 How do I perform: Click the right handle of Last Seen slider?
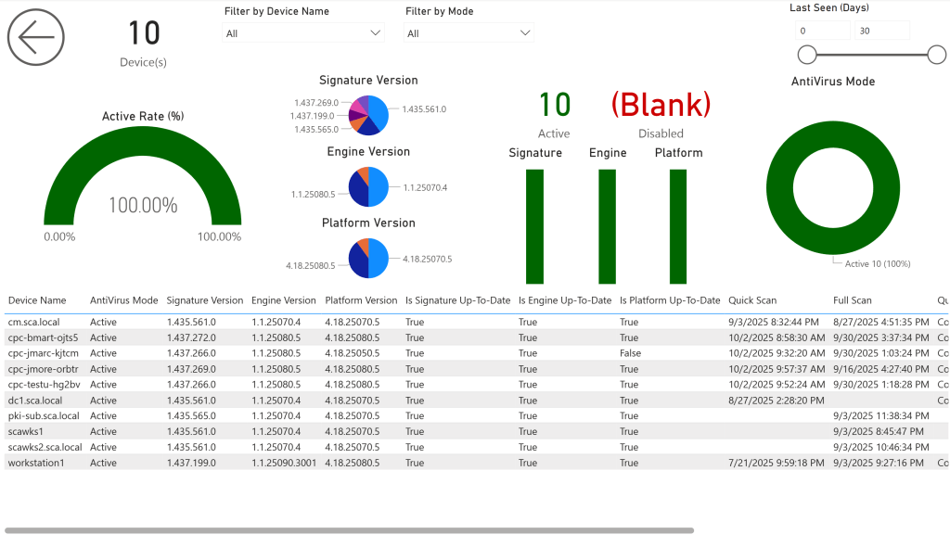point(937,55)
